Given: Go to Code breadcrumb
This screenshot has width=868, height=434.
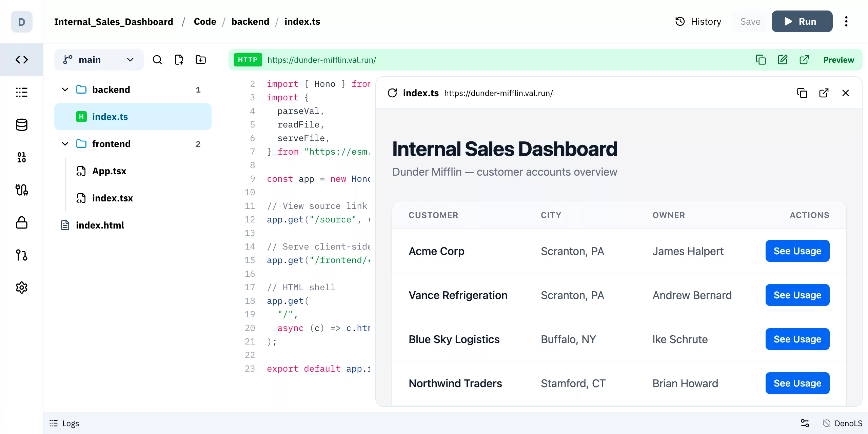Looking at the screenshot, I should click(205, 22).
